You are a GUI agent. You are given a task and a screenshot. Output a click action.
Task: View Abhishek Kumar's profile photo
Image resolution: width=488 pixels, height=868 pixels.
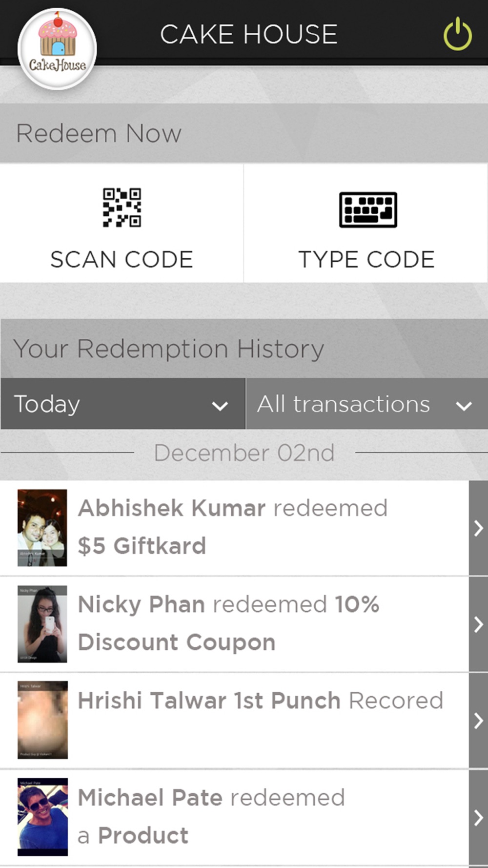tap(42, 528)
